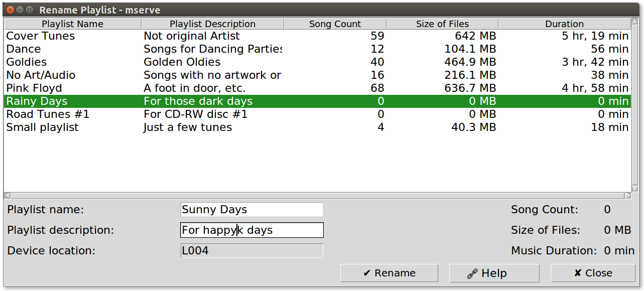644x291 pixels.
Task: Click the '4 hr, 58 min' duration cell
Action: 595,88
